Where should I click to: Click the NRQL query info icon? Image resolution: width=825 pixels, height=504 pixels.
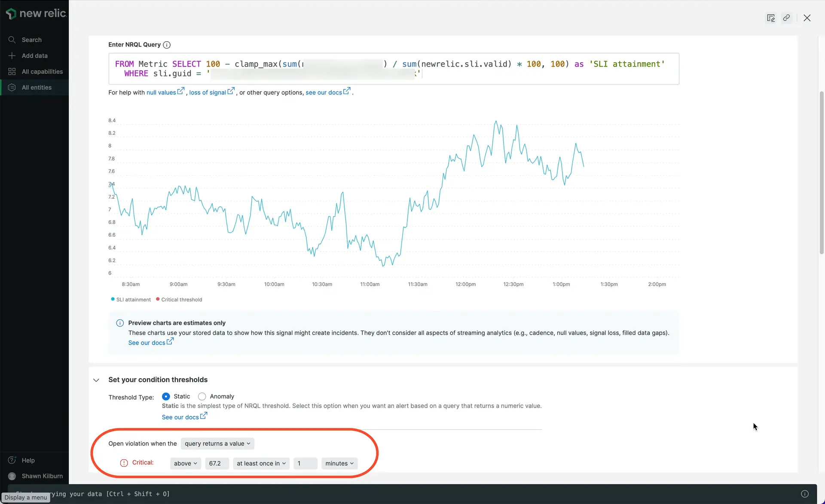167,45
